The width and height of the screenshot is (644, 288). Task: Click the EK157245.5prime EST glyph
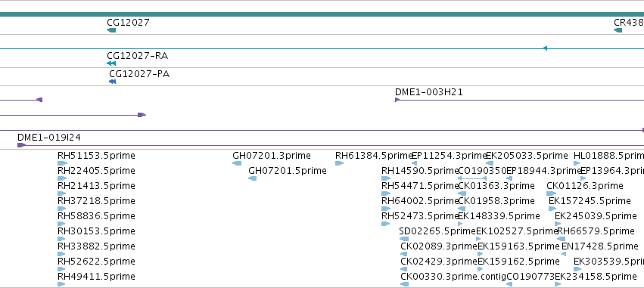552,209
